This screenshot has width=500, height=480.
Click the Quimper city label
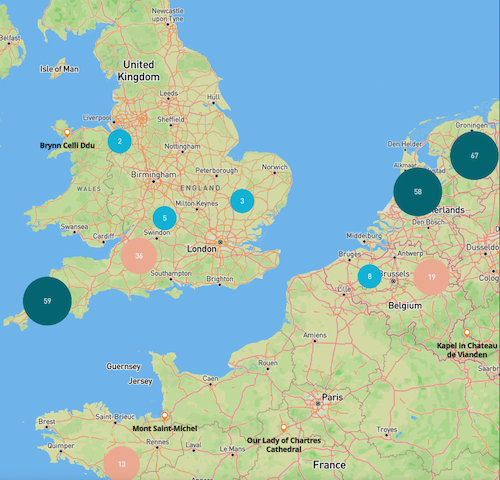click(x=61, y=446)
